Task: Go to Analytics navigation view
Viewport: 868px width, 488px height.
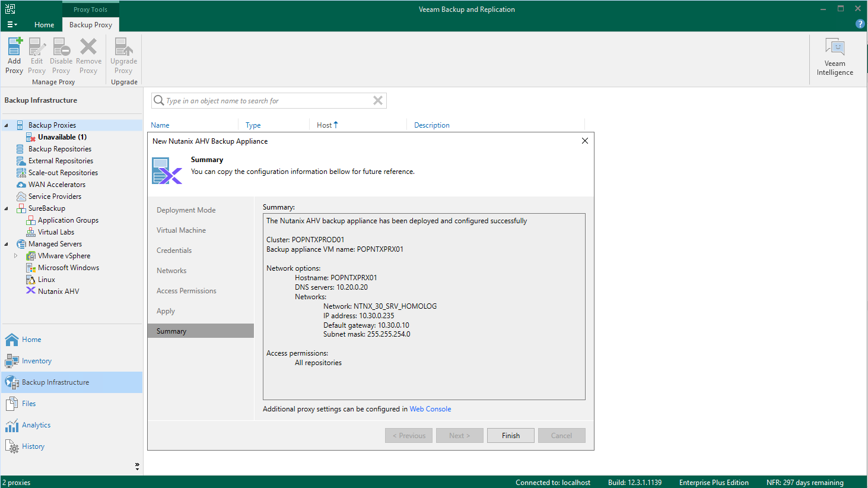Action: [x=71, y=425]
